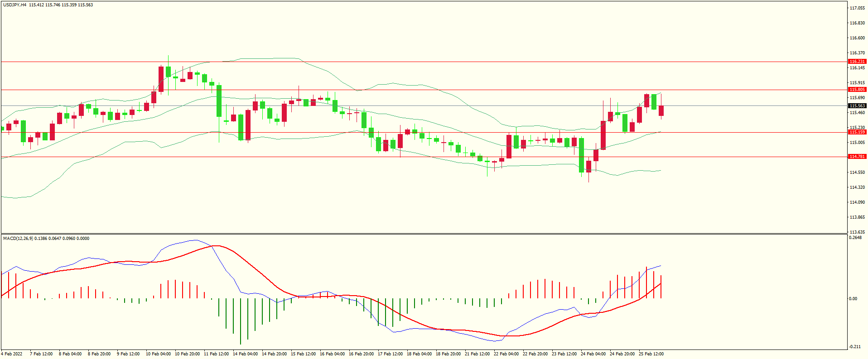Click the 14 Feb 04:00 time label
This screenshot has height=359, width=868.
pyautogui.click(x=245, y=354)
